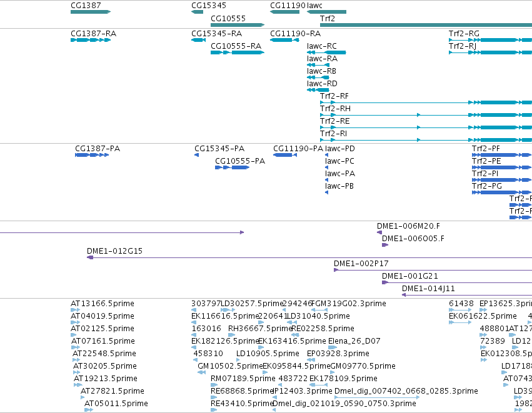Select the Trf2-RH transcript label
This screenshot has height=413, width=532.
pos(335,109)
